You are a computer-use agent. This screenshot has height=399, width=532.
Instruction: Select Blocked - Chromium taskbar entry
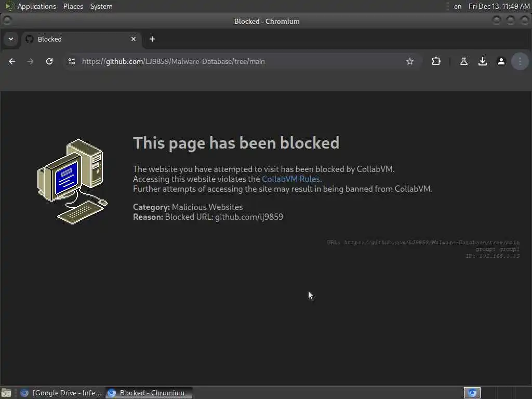(x=149, y=393)
